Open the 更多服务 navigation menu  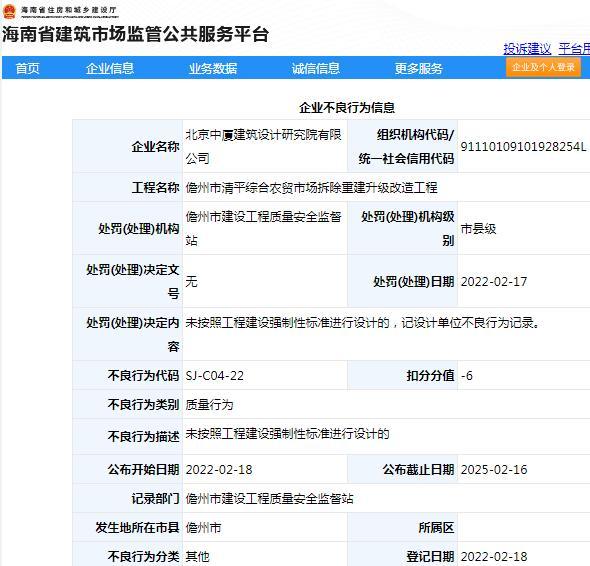pos(418,68)
